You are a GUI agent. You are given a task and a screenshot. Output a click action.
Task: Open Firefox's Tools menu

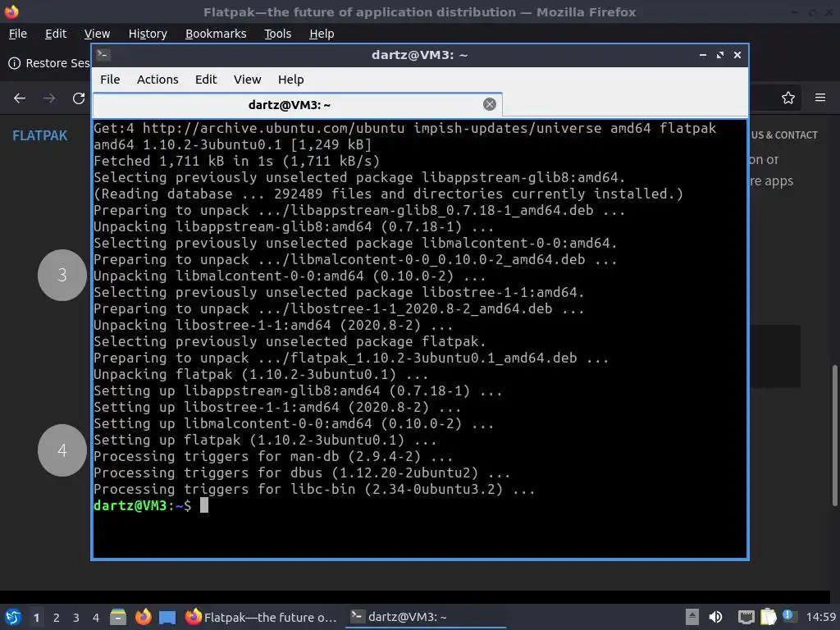[277, 33]
